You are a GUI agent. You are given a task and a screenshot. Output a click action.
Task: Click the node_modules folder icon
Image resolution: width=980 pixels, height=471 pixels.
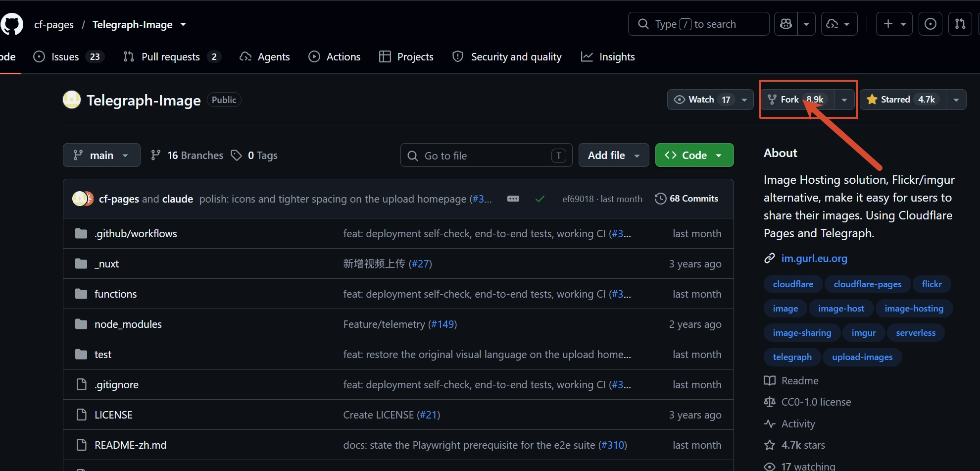(x=81, y=324)
